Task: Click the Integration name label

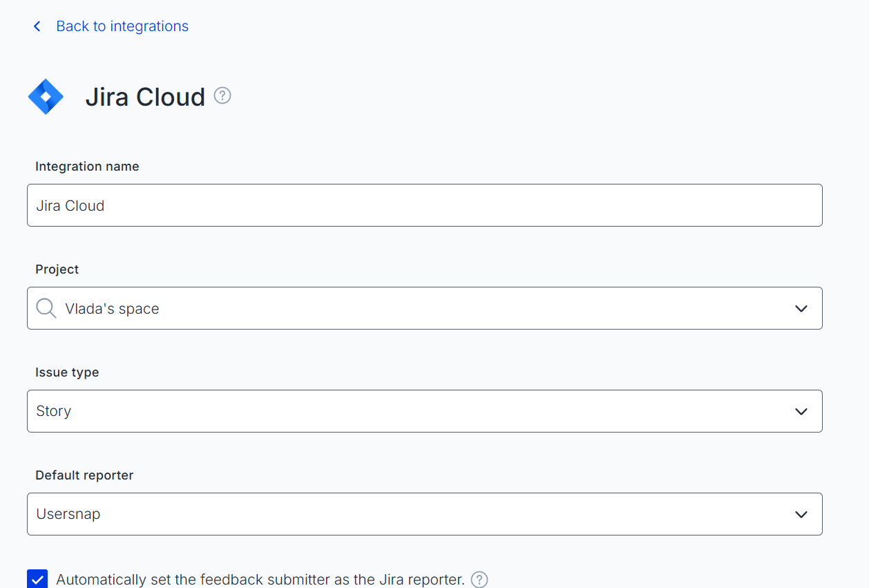Action: 87,167
